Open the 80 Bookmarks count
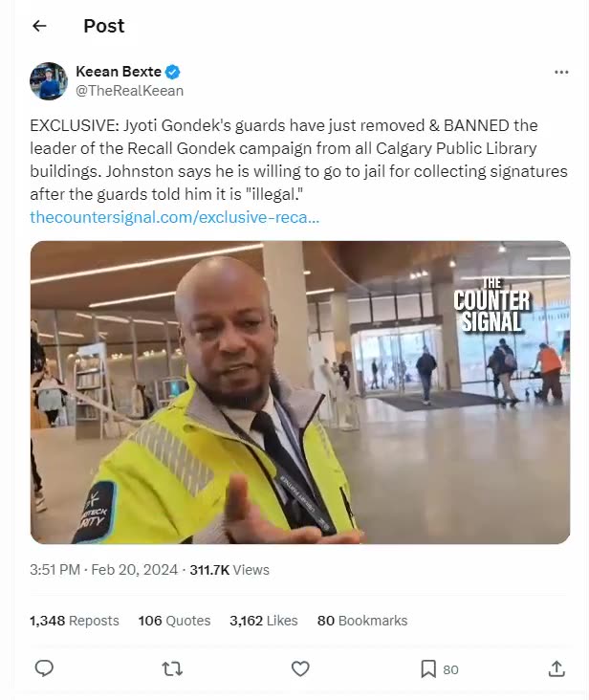This screenshot has width=589, height=700. (362, 621)
